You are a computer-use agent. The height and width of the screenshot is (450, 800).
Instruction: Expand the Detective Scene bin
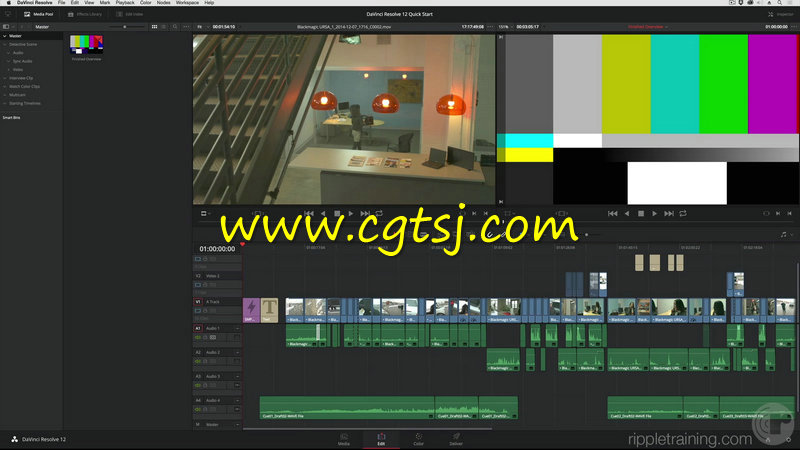pyautogui.click(x=5, y=44)
